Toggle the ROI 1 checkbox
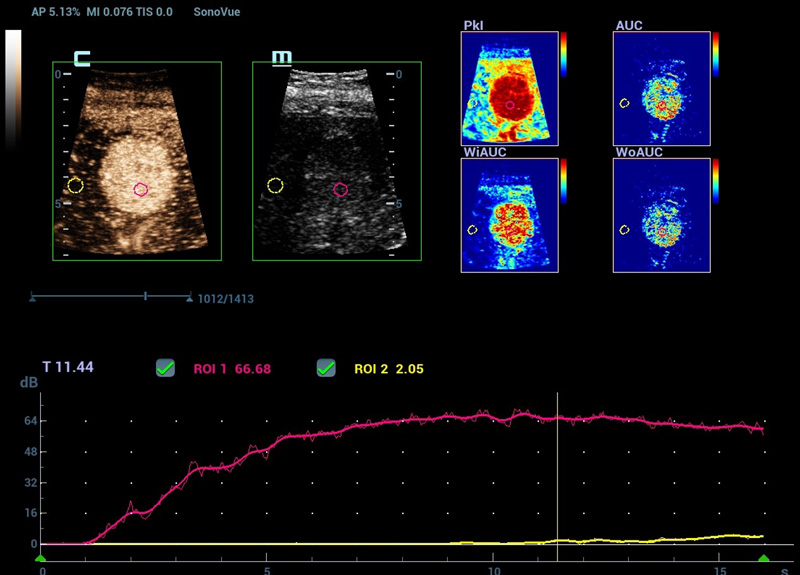 (x=166, y=368)
